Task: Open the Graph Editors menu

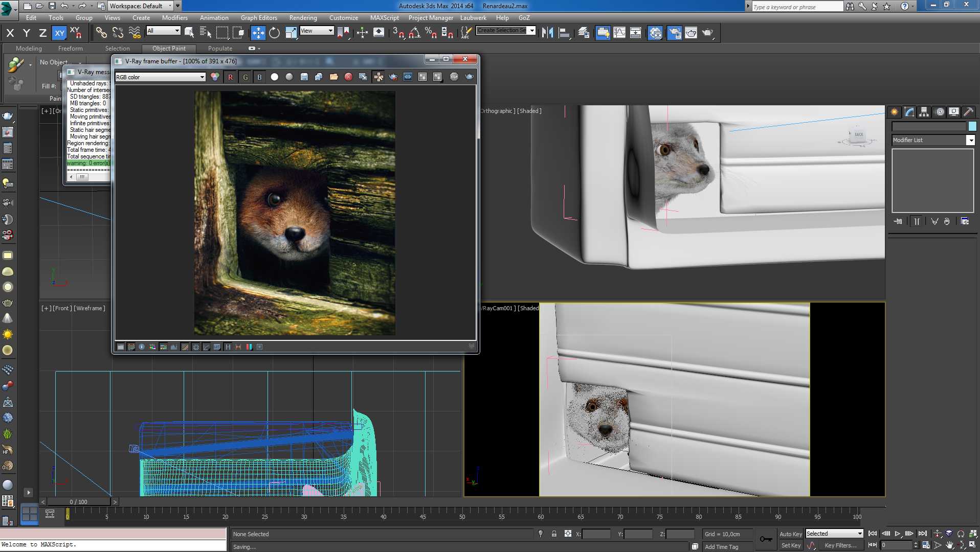Action: [x=259, y=17]
